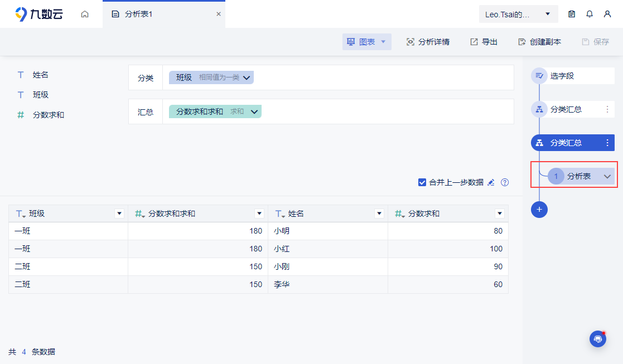Click the 李华 cell
Image resolution: width=623 pixels, height=364 pixels.
(x=328, y=285)
